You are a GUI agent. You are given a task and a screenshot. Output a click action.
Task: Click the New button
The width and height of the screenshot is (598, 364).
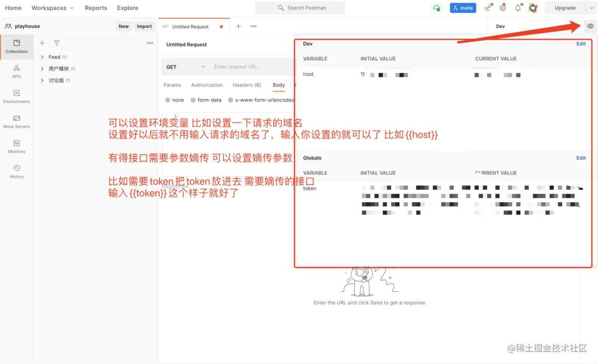coord(124,26)
